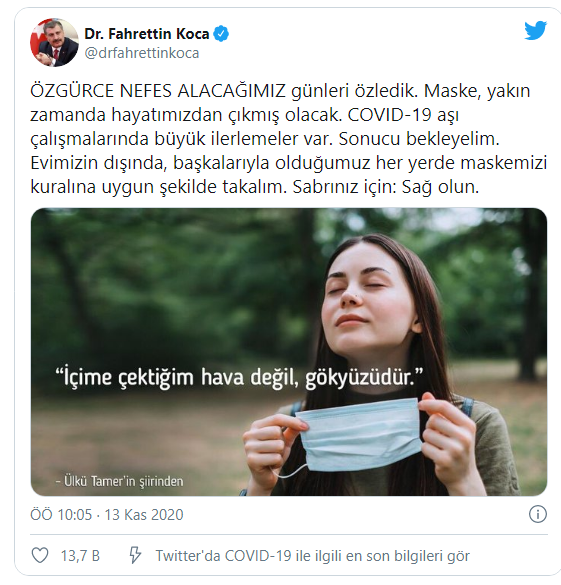This screenshot has width=561, height=585.
Task: Click the closing words Sağ olun.
Action: [x=440, y=187]
